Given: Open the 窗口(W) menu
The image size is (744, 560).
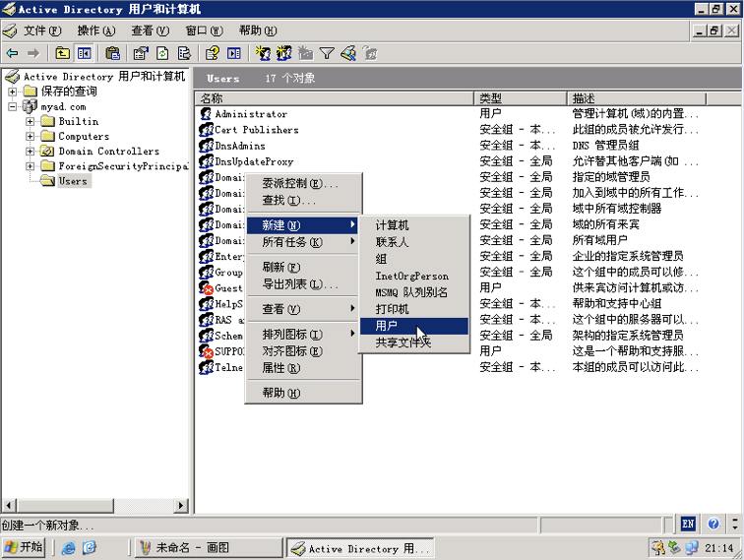Looking at the screenshot, I should 204,31.
